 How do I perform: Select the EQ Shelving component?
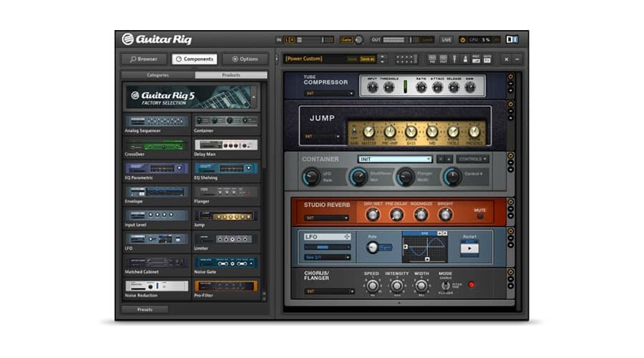(226, 171)
